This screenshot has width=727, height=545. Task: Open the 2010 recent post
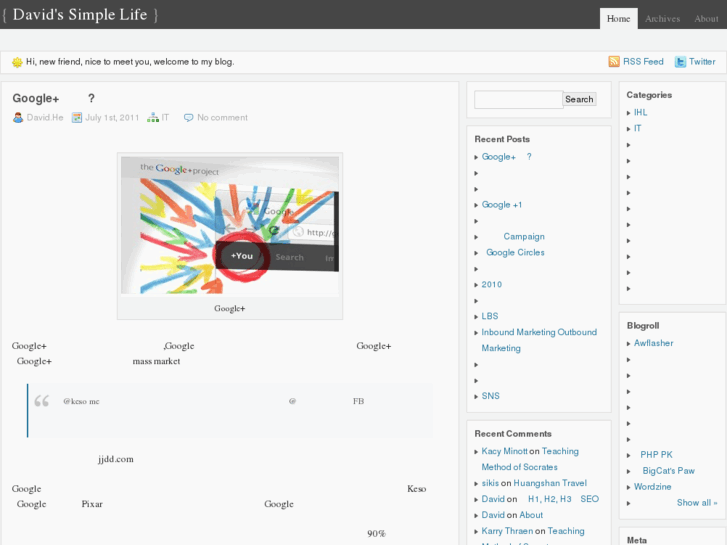pyautogui.click(x=491, y=284)
